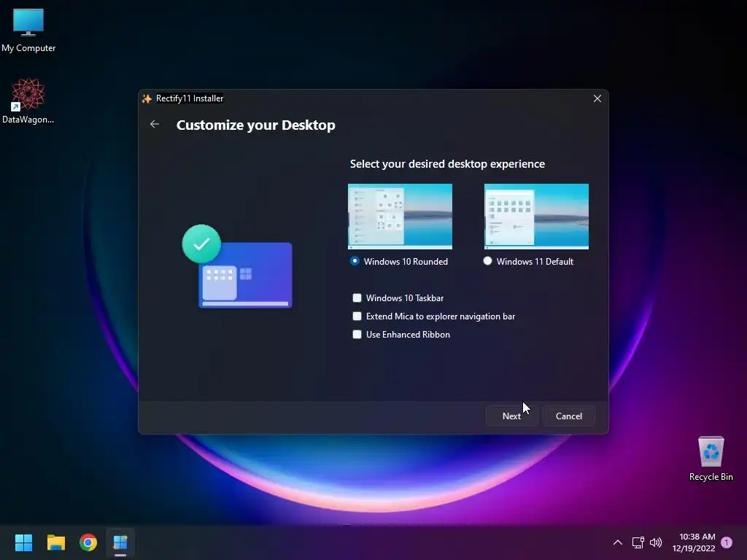The width and height of the screenshot is (747, 560).
Task: Click the Windows 10 Rounded preview thumbnail
Action: click(400, 216)
